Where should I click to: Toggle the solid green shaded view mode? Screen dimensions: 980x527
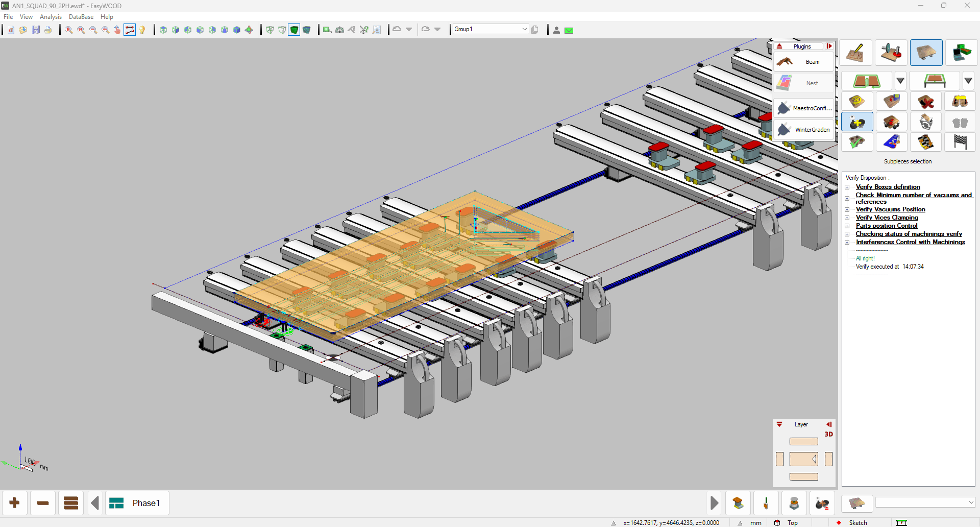tap(295, 30)
